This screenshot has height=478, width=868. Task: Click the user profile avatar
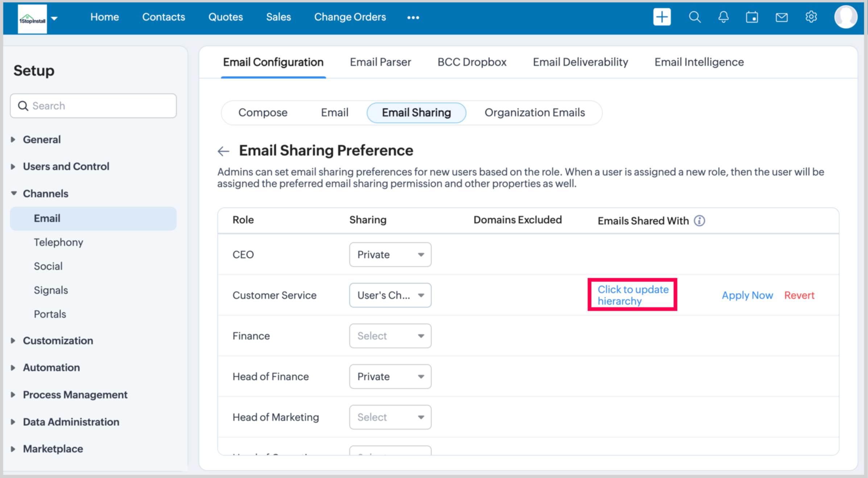tap(845, 17)
